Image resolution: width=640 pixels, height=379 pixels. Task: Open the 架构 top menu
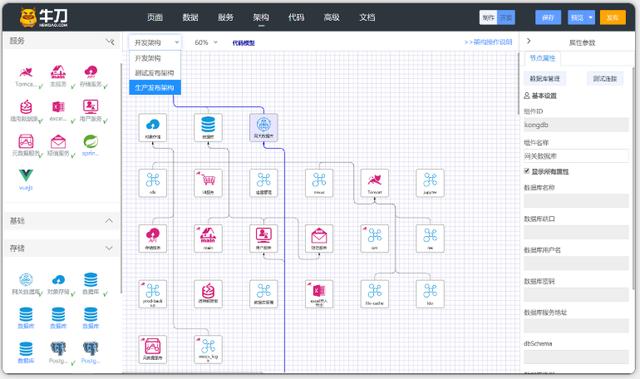261,18
